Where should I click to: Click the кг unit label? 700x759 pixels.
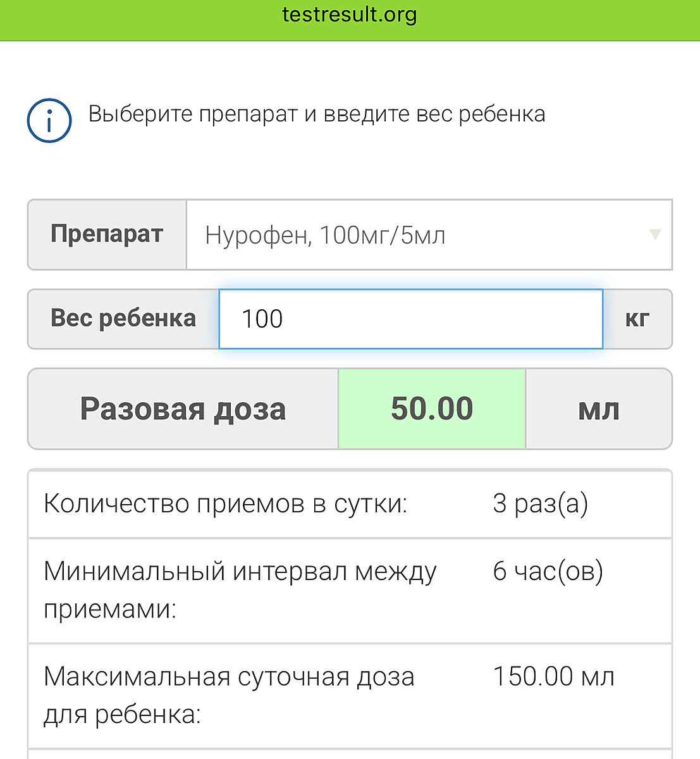coord(637,319)
